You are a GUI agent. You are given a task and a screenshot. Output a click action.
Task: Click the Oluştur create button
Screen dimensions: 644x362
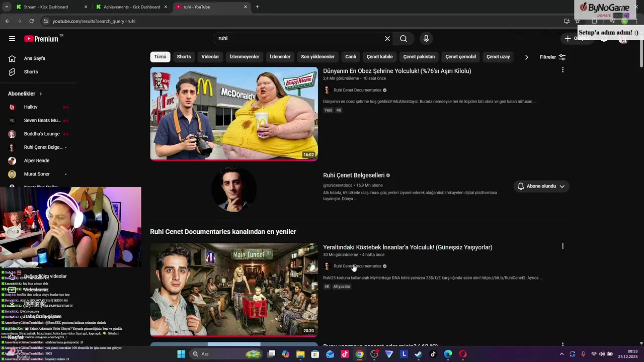click(577, 39)
